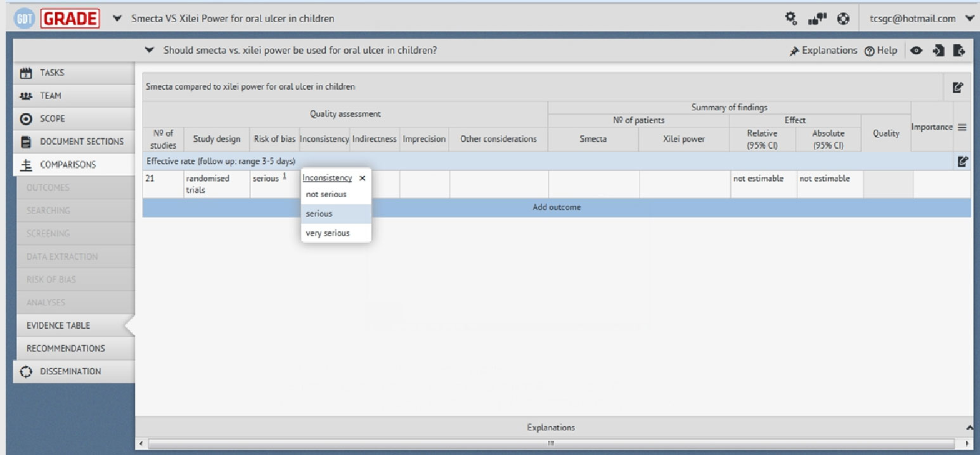Go to the TEAM section
The height and width of the screenshot is (455, 980).
[x=74, y=96]
